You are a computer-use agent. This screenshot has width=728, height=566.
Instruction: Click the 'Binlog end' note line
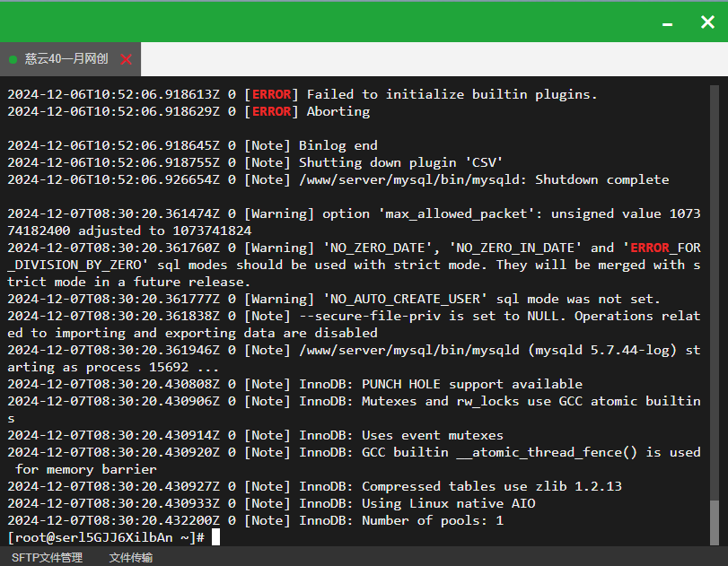pyautogui.click(x=192, y=145)
